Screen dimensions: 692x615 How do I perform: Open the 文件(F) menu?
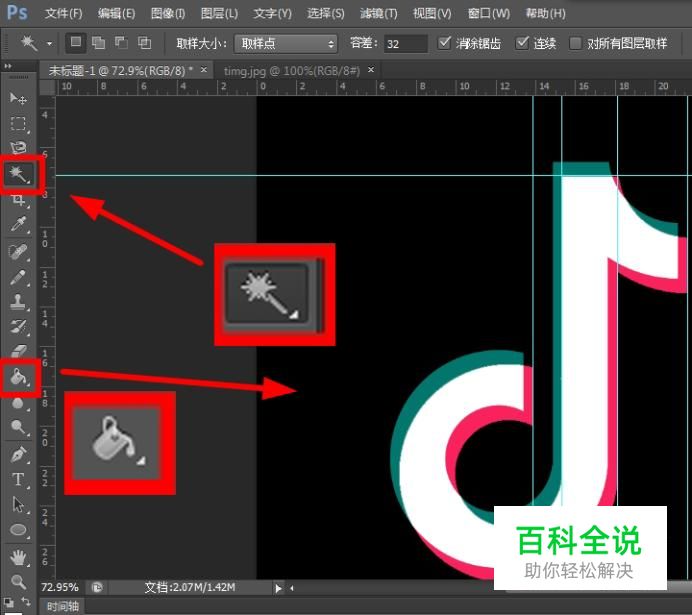(x=64, y=14)
